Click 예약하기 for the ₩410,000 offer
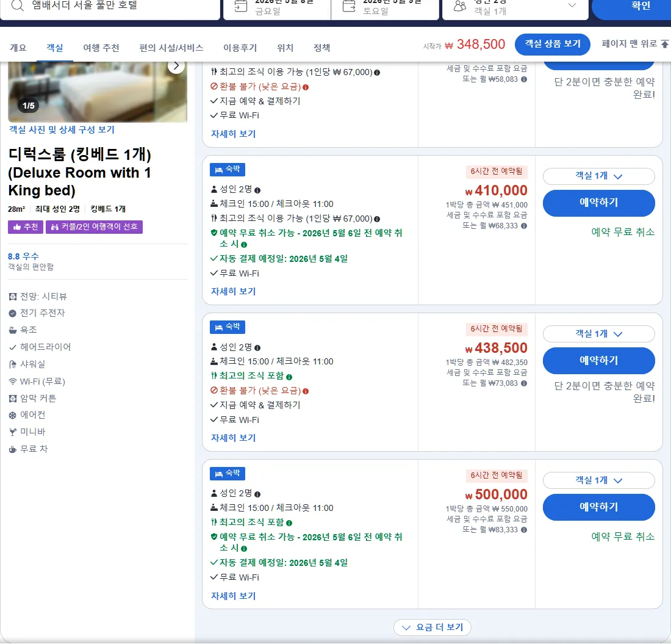The height and width of the screenshot is (644, 671). [598, 203]
